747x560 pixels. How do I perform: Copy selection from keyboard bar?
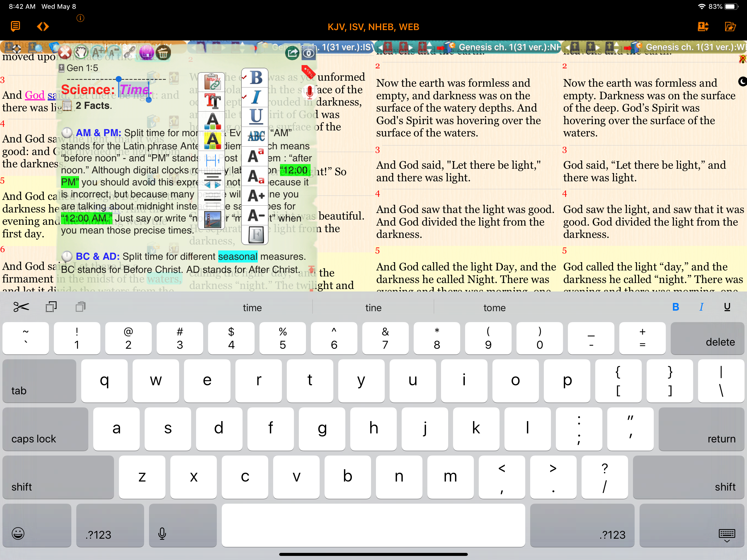coord(51,307)
